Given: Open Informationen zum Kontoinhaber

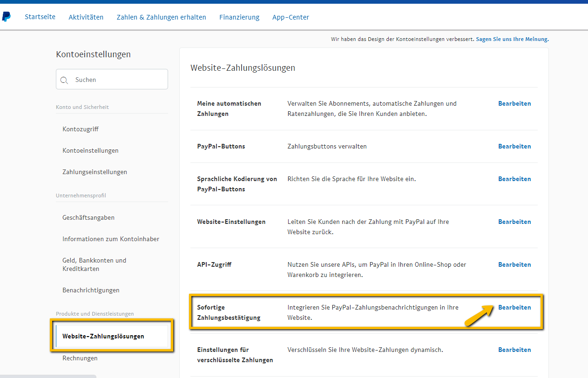Looking at the screenshot, I should click(111, 239).
